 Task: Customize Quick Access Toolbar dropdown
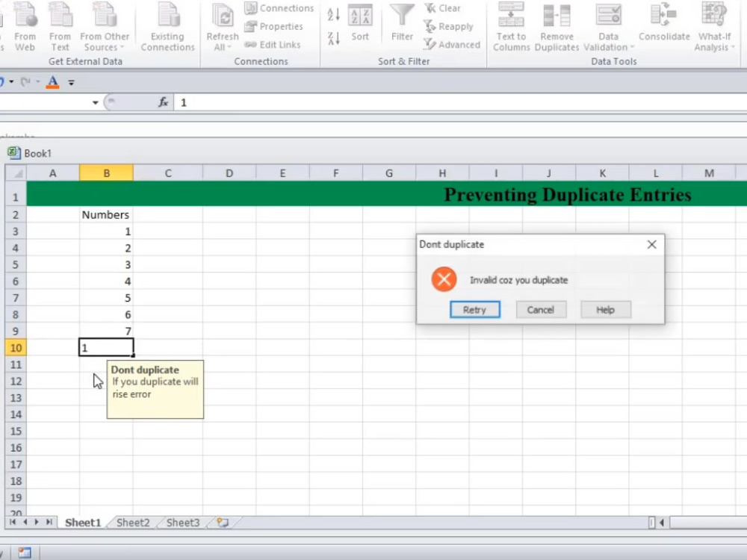[x=71, y=82]
